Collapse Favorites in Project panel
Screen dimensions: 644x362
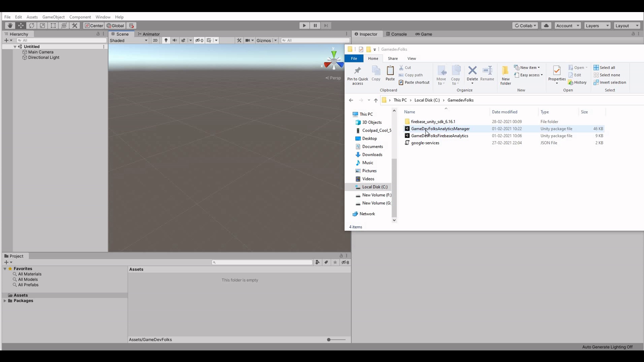click(x=5, y=269)
